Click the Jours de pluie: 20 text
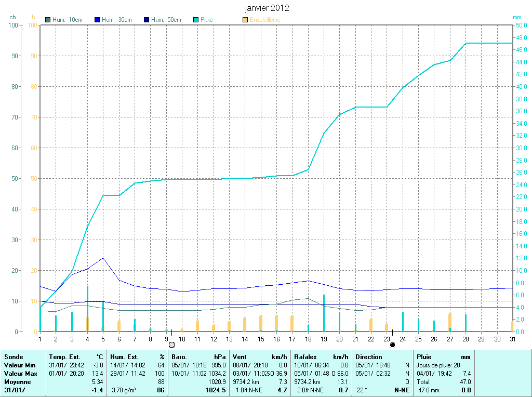This screenshot has height=397, width=532. coord(438,365)
